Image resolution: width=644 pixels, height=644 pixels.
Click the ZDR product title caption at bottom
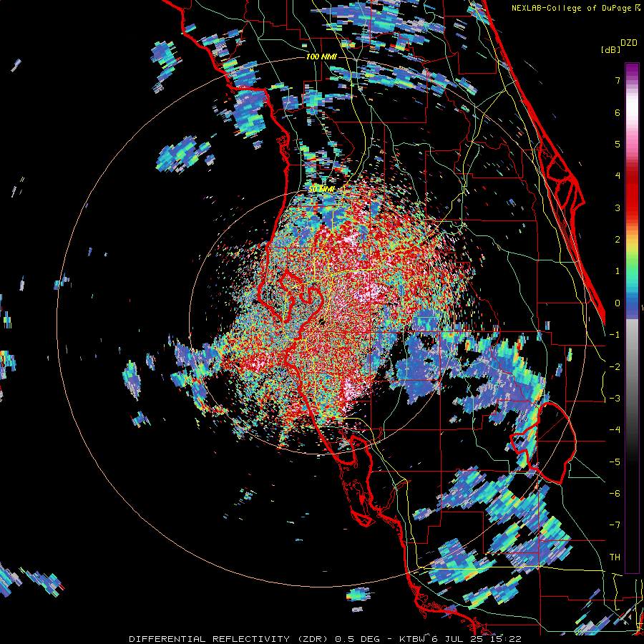(x=326, y=639)
